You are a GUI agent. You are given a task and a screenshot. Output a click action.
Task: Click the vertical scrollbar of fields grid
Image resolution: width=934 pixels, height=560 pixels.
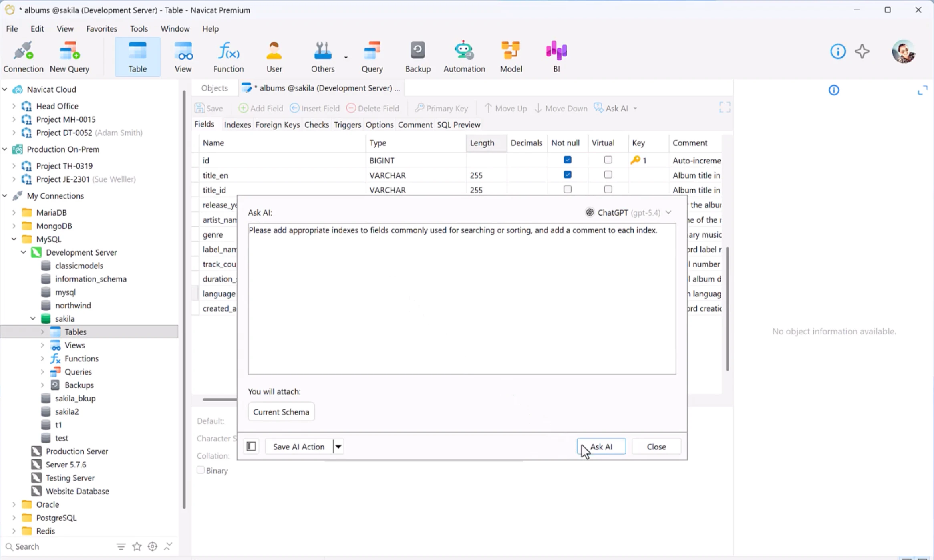pyautogui.click(x=727, y=308)
